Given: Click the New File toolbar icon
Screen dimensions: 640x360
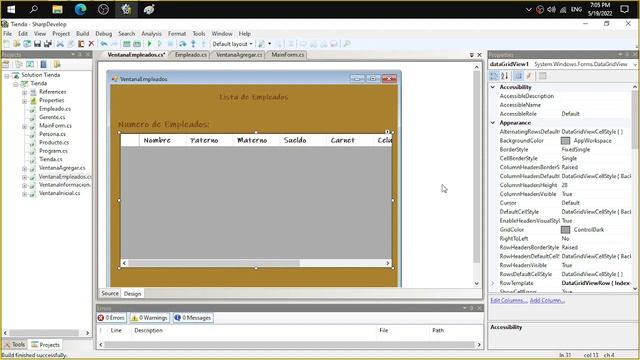Looking at the screenshot, I should tap(7, 44).
